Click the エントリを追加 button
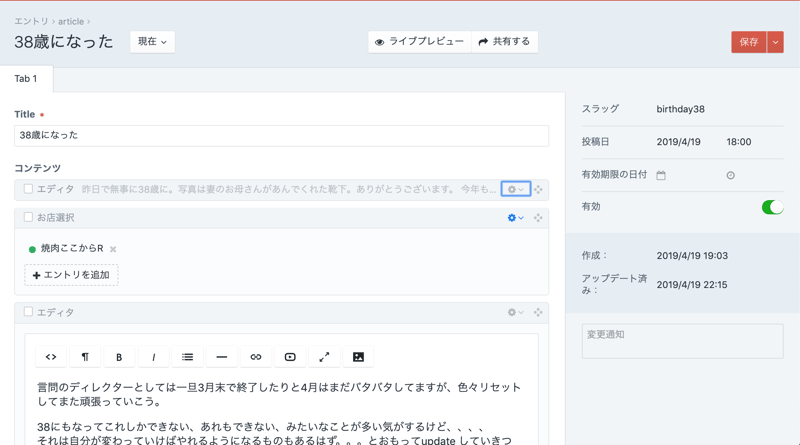 pyautogui.click(x=71, y=275)
